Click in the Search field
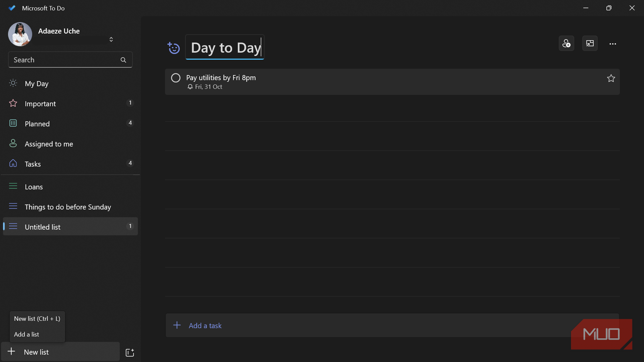This screenshot has height=362, width=644. pyautogui.click(x=70, y=60)
